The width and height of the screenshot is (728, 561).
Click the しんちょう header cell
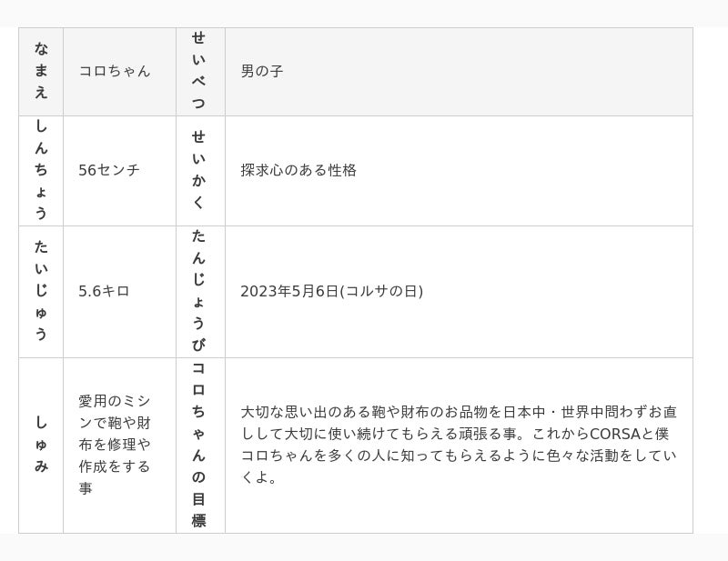(41, 170)
